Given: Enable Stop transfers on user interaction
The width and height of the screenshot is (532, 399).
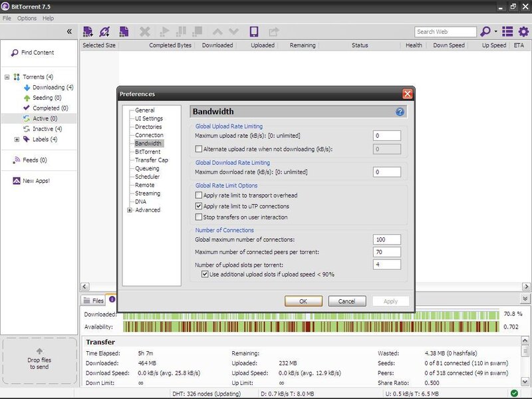Looking at the screenshot, I should pos(198,217).
